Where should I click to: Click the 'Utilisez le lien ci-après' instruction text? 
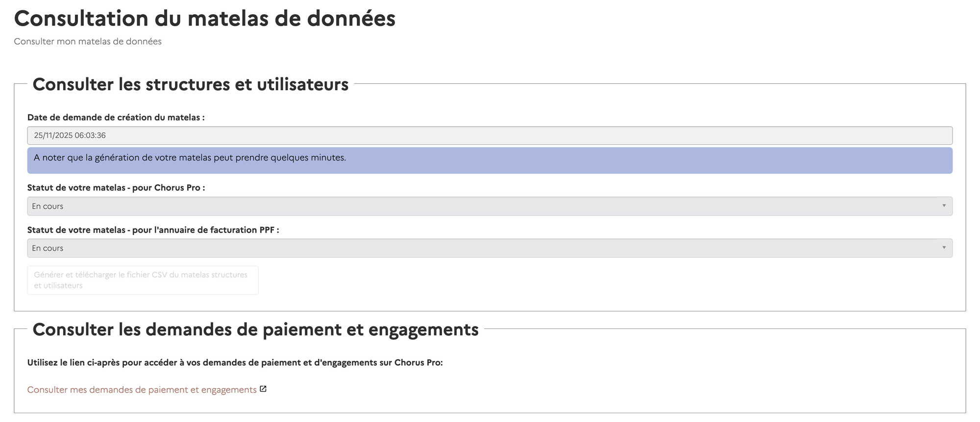[235, 363]
